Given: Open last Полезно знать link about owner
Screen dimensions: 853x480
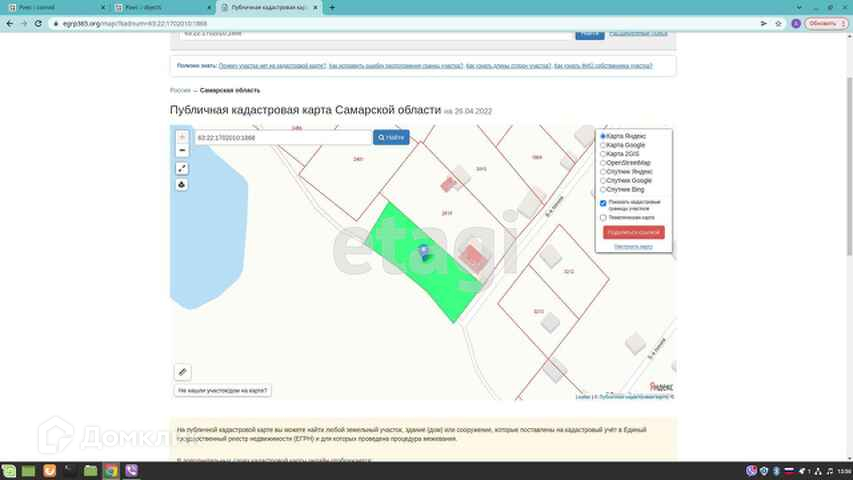Looking at the screenshot, I should 603,66.
